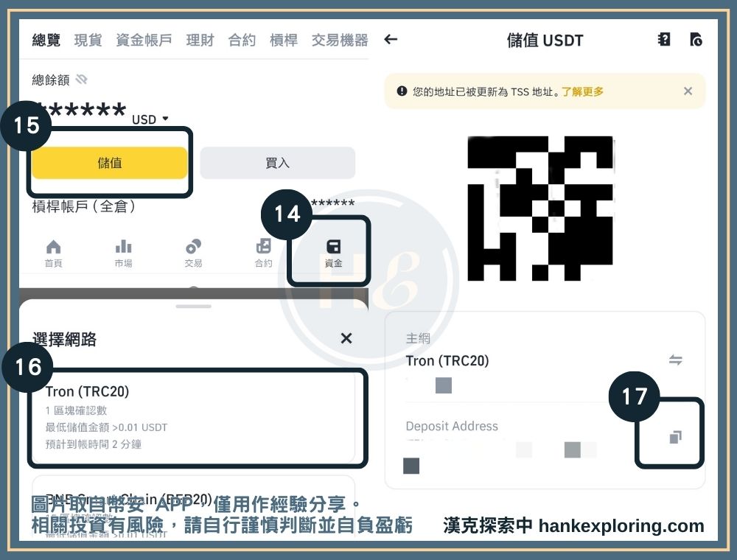Click the sheet drag handle
This screenshot has width=737, height=560.
tap(193, 307)
